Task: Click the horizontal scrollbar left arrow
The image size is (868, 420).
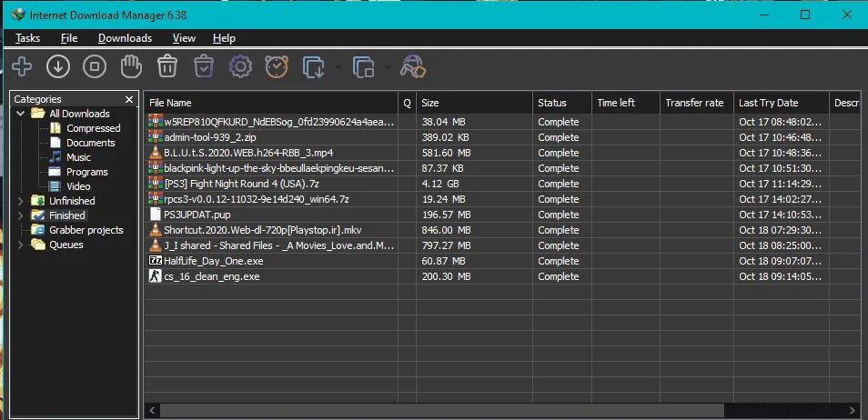Action: [x=152, y=410]
